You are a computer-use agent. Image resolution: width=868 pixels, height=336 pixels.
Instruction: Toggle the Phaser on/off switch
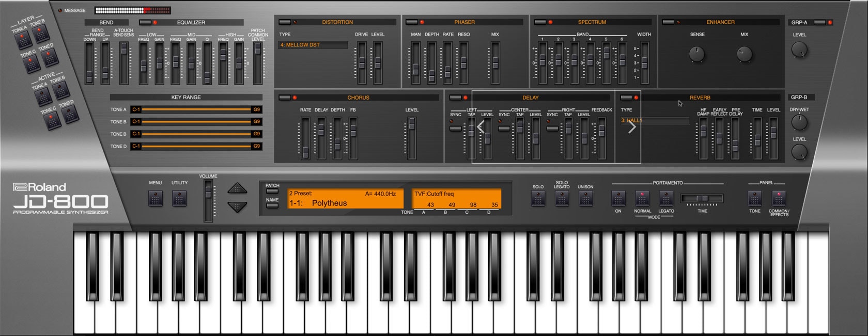point(412,22)
